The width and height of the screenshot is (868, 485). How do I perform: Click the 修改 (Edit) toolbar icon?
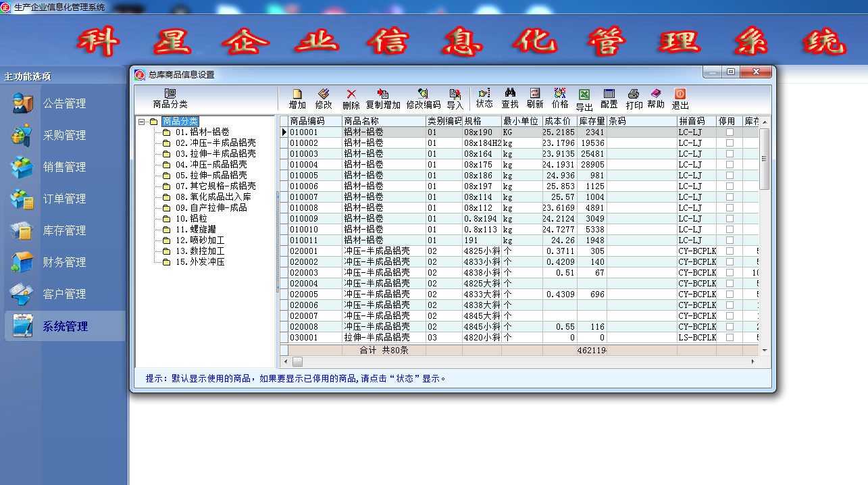click(x=324, y=99)
